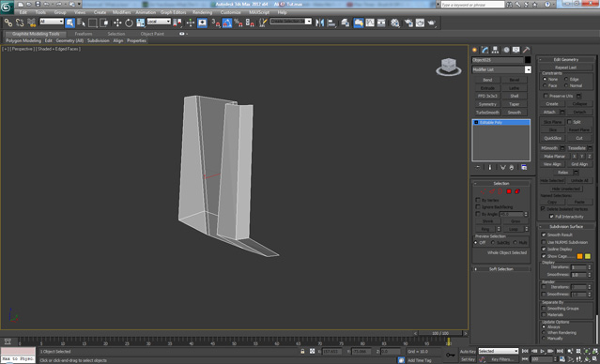Click the object color swatch
600x364 pixels.
pos(528,60)
